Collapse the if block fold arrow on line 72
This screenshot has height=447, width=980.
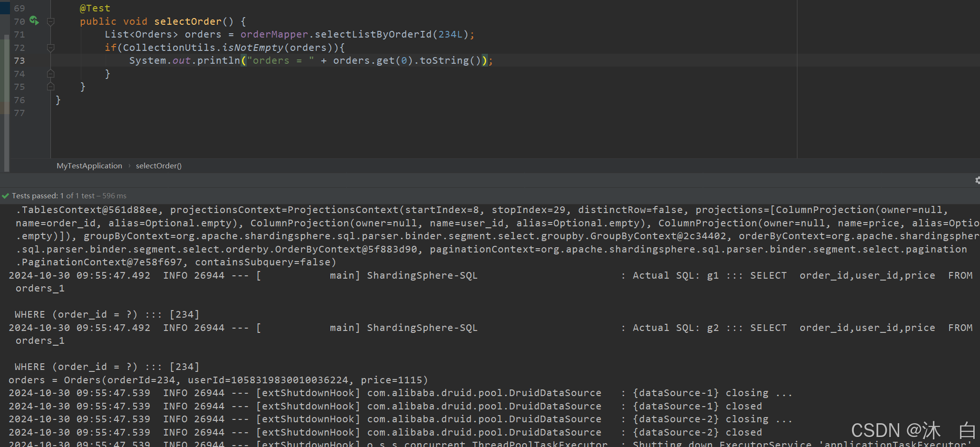pos(50,48)
